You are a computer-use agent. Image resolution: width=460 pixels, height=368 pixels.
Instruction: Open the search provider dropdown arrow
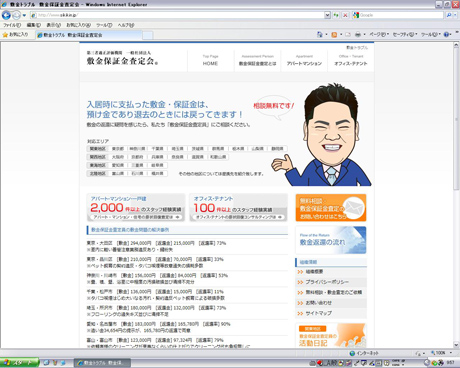tap(455, 15)
